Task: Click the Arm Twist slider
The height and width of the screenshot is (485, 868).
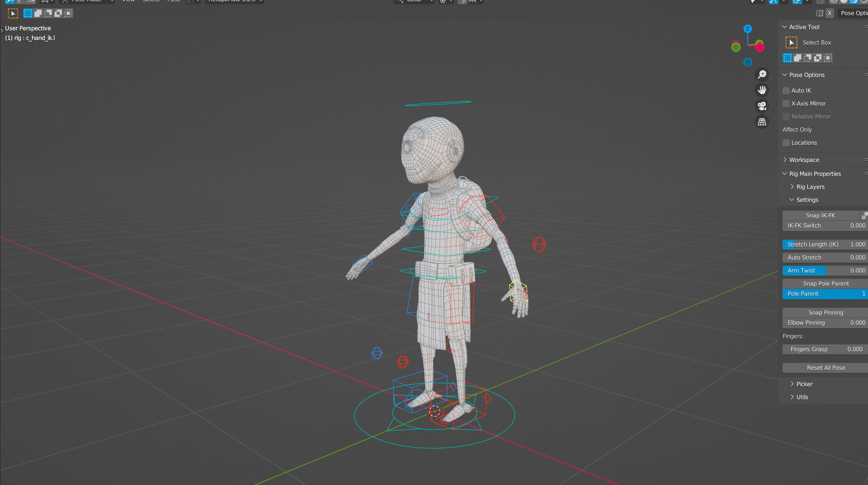Action: point(825,270)
